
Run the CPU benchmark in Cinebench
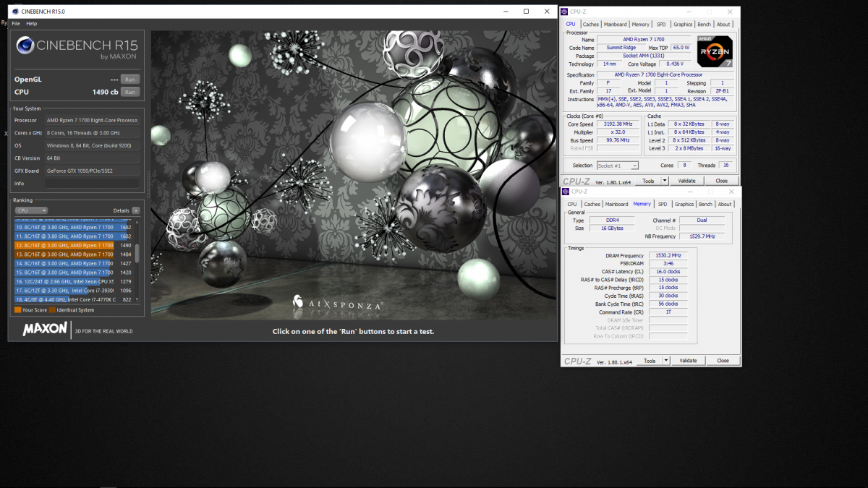point(129,92)
